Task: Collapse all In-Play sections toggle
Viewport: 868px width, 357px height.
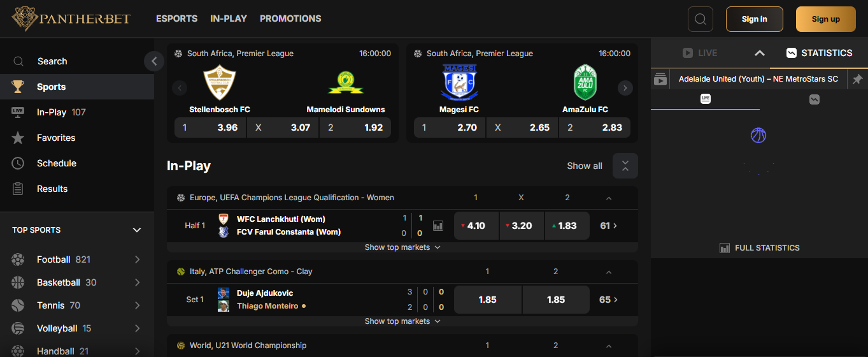Action: tap(625, 166)
